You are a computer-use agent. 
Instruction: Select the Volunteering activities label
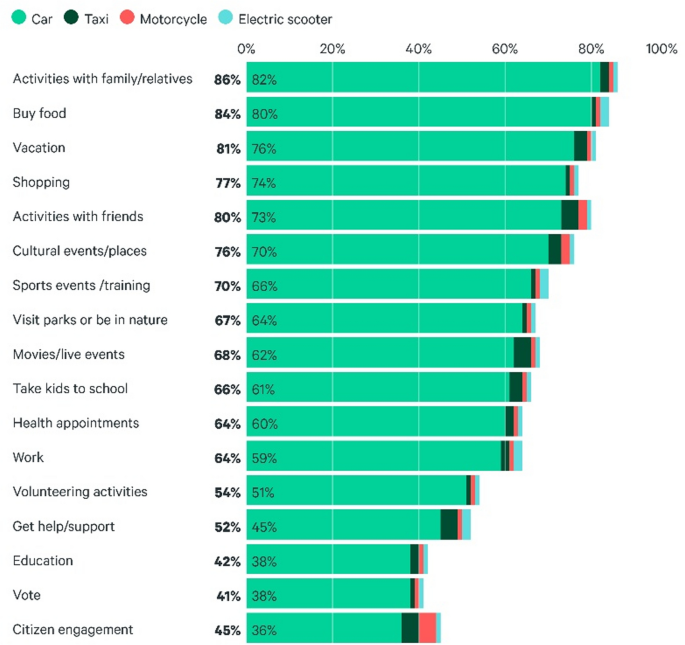click(x=80, y=492)
